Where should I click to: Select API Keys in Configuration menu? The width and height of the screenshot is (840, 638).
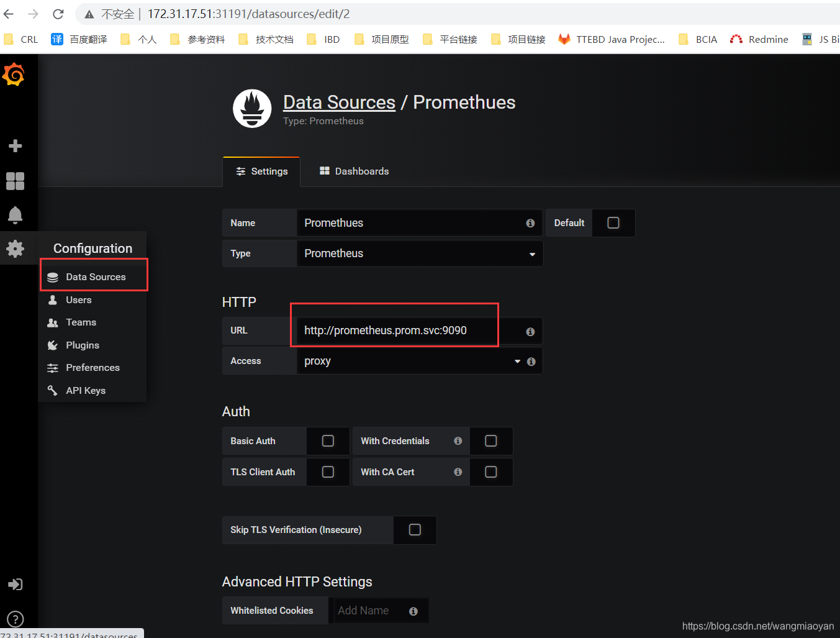[94, 391]
